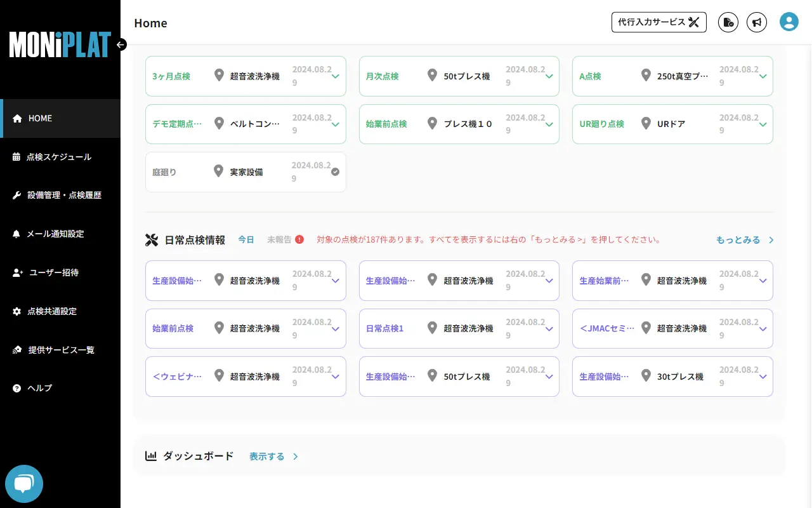Open 点検共通設定 with the gear icon
Screen dimensions: 812x508
point(16,311)
